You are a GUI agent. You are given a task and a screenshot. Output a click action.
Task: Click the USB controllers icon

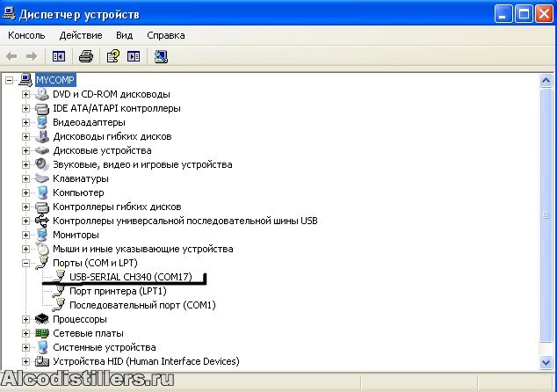pos(42,221)
